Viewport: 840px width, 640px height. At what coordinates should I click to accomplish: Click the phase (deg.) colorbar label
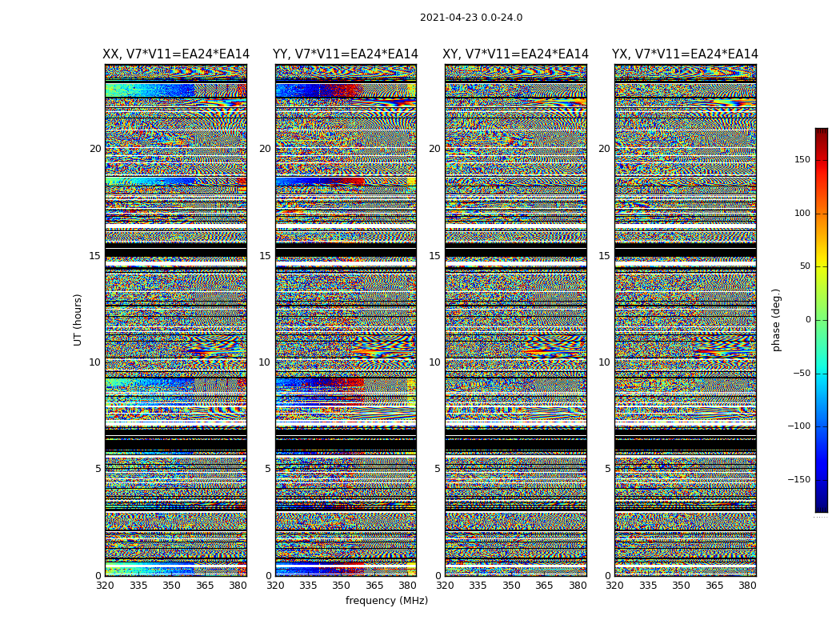tap(776, 320)
